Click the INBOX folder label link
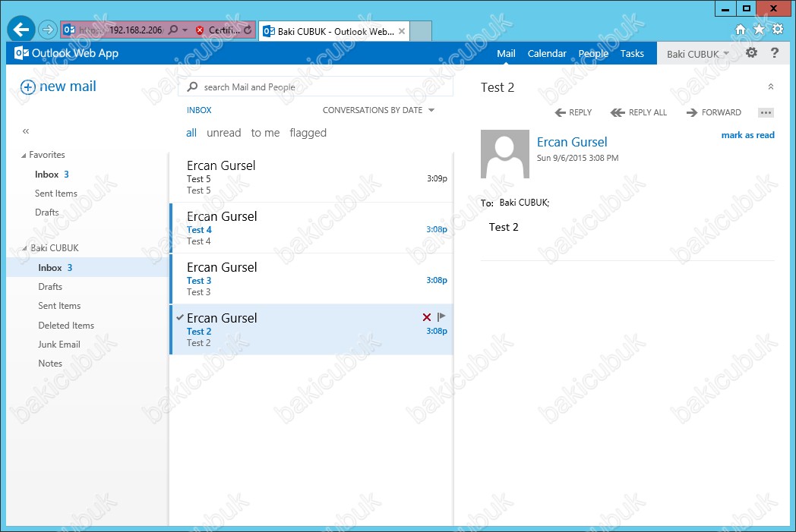 point(199,110)
